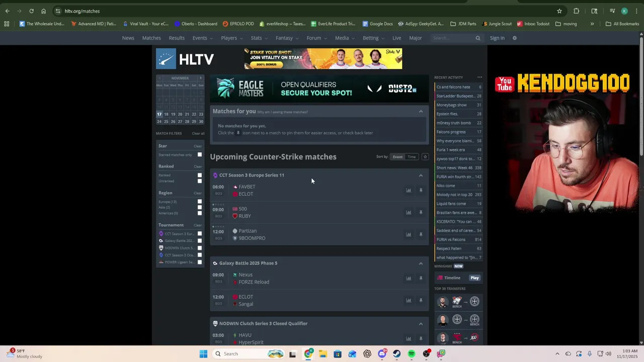Enable the Starred matches only checkbox
Screen dimensions: 644x362
[x=200, y=155]
